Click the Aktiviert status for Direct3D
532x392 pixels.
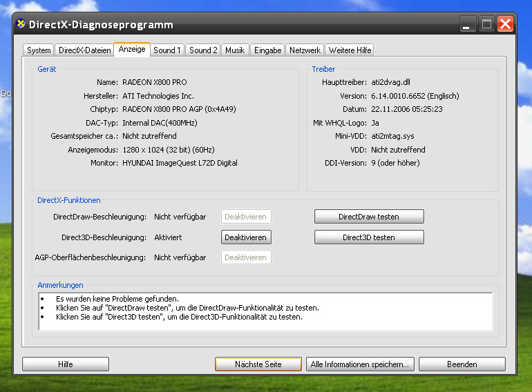168,237
